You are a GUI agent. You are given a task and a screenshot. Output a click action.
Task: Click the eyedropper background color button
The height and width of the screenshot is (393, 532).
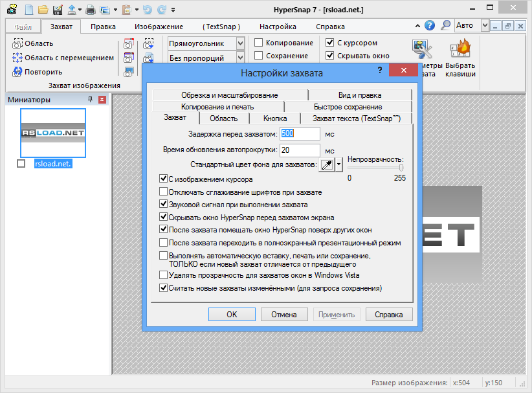pos(327,165)
